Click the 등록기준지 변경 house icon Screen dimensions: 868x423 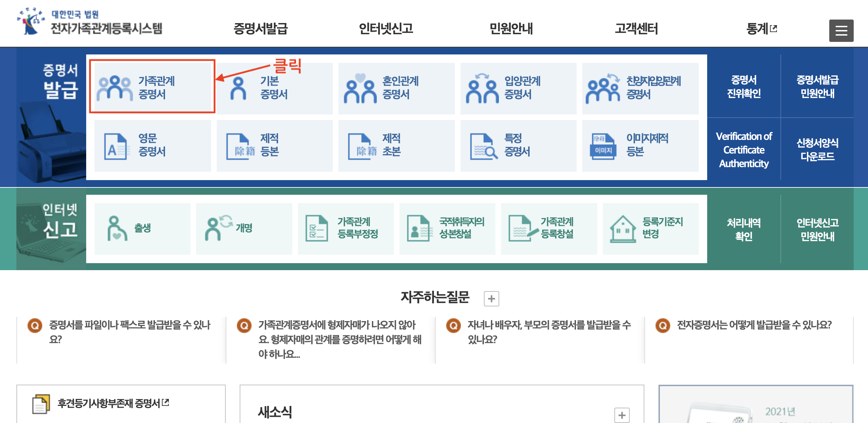623,229
